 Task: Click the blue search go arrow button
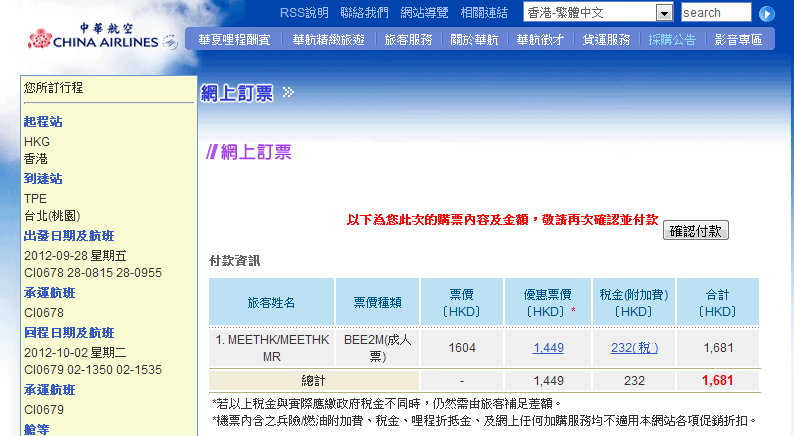coord(767,13)
